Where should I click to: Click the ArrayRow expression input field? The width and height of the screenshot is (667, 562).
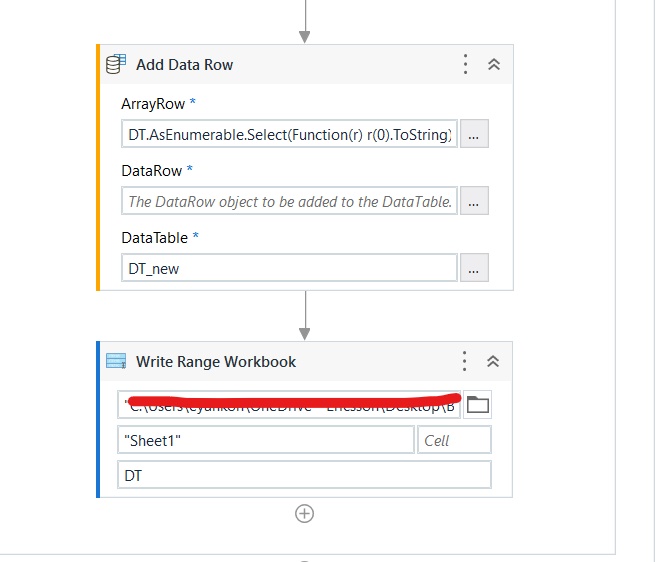[289, 134]
